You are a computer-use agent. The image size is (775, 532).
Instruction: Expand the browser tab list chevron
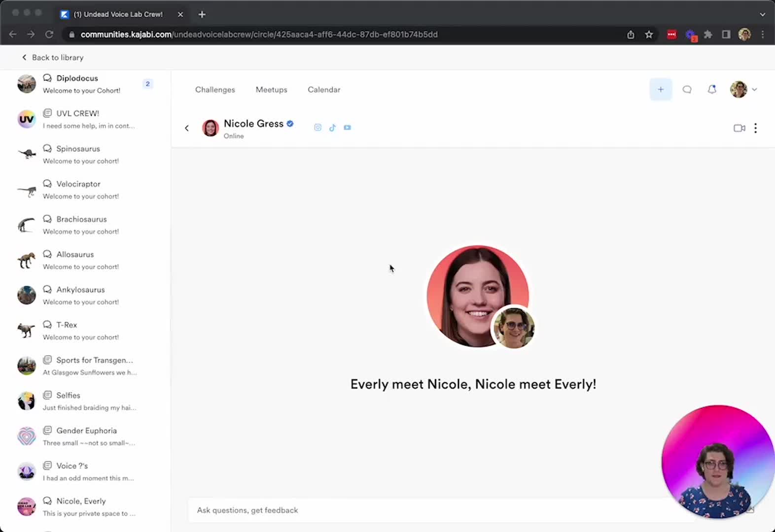click(x=762, y=14)
